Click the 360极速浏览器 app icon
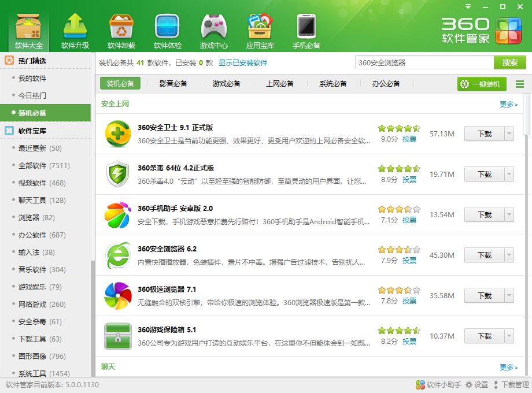This screenshot has width=532, height=393. pyautogui.click(x=118, y=295)
